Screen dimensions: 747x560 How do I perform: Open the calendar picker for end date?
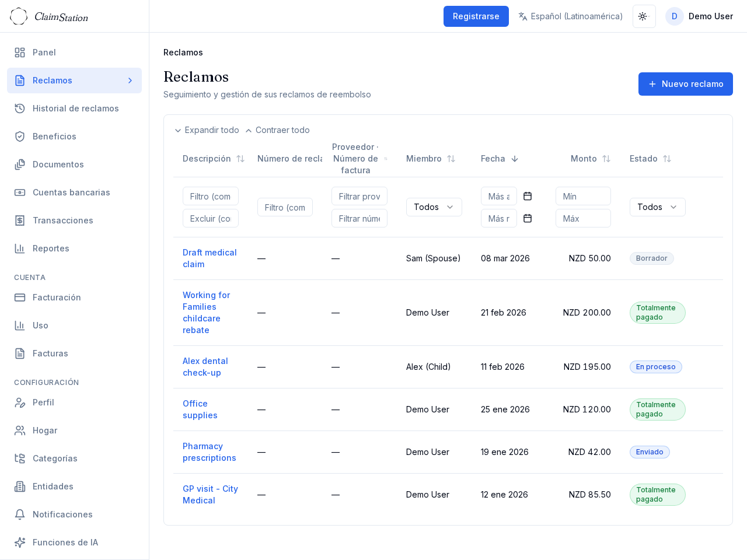click(x=528, y=218)
